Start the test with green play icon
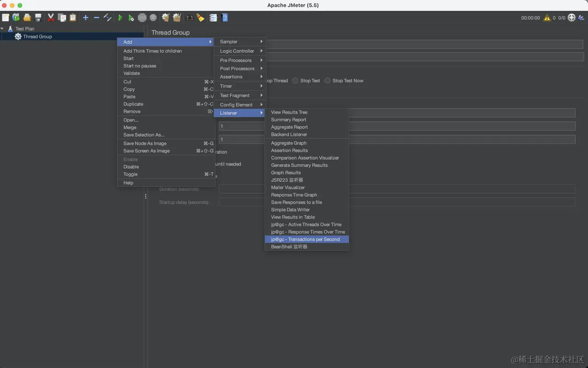Image resolution: width=588 pixels, height=368 pixels. coord(120,17)
